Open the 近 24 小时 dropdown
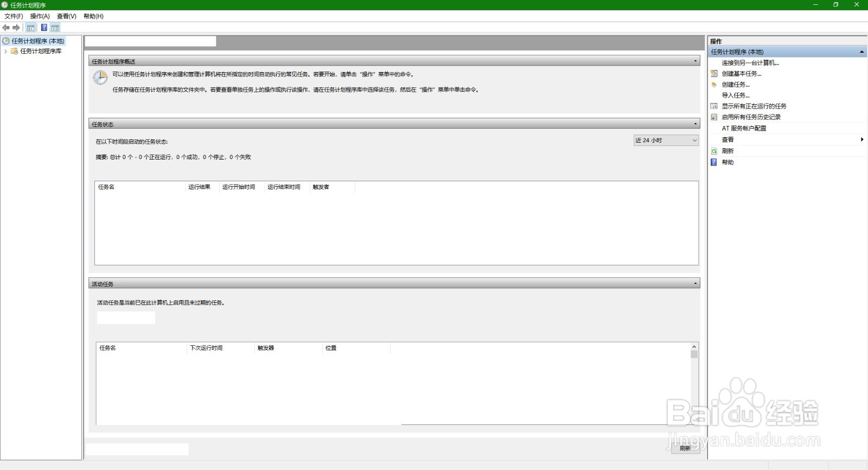The image size is (868, 470). click(666, 140)
